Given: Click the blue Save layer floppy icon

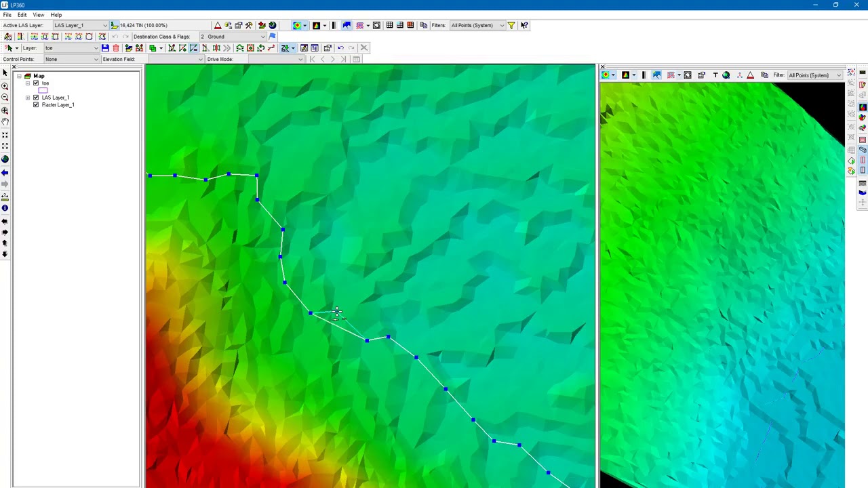Looking at the screenshot, I should [x=105, y=48].
